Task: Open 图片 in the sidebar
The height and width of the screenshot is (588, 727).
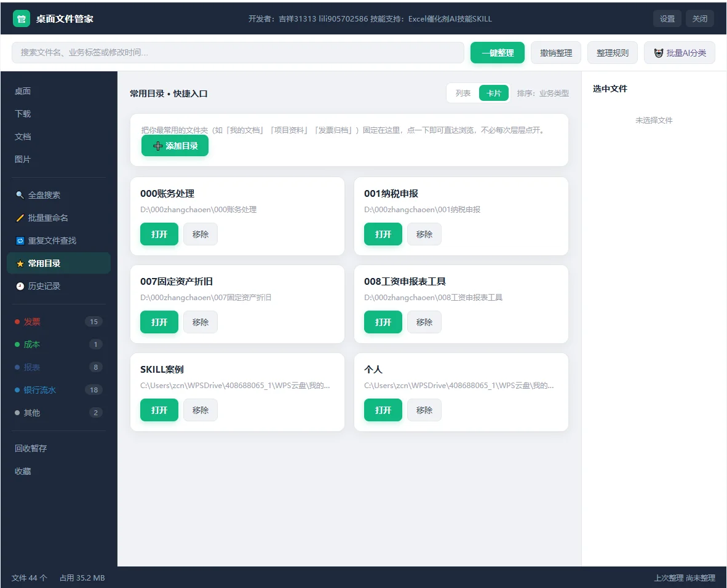Action: click(x=59, y=159)
